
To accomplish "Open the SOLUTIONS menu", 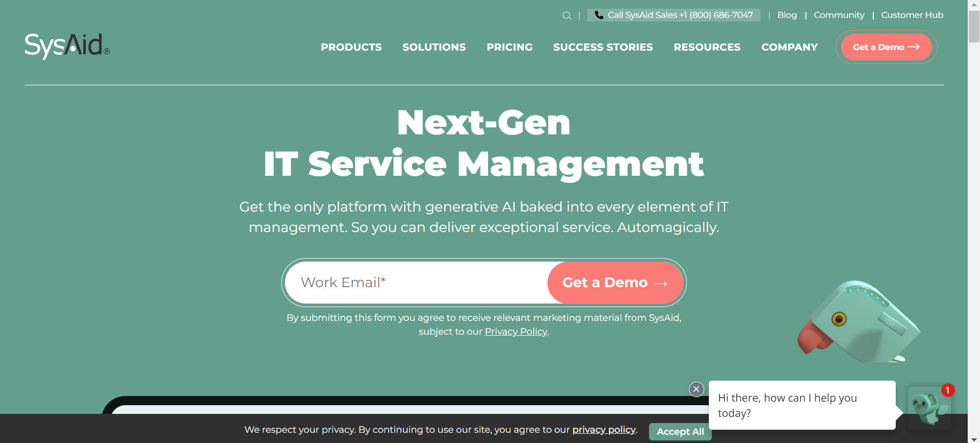I will [x=434, y=47].
